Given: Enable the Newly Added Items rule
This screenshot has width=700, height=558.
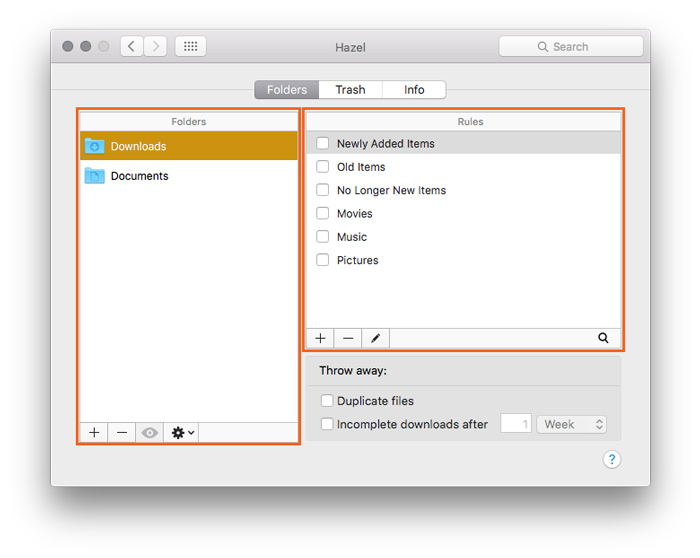Looking at the screenshot, I should tap(323, 144).
